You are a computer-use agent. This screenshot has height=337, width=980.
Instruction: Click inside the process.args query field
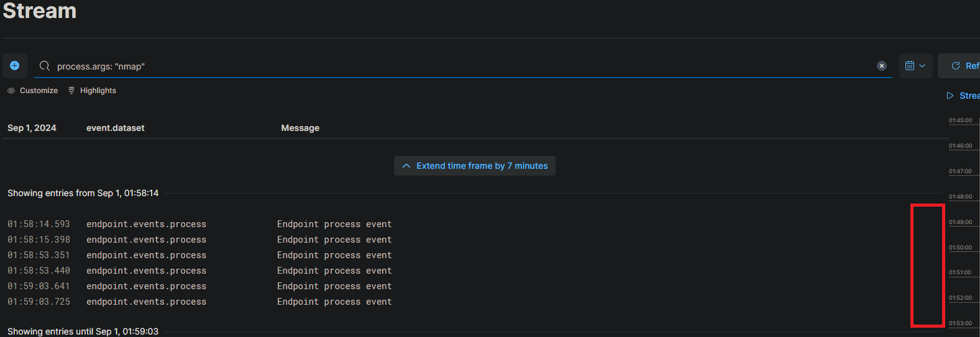[435, 66]
